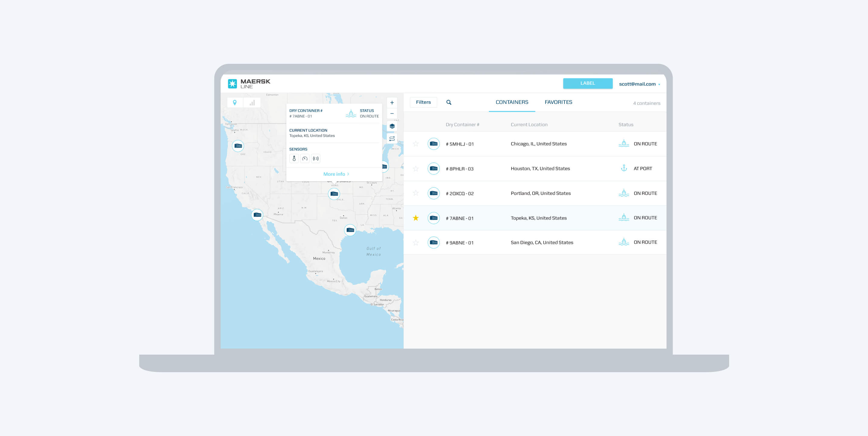
Task: Switch to bar chart statistics view
Action: coord(252,103)
